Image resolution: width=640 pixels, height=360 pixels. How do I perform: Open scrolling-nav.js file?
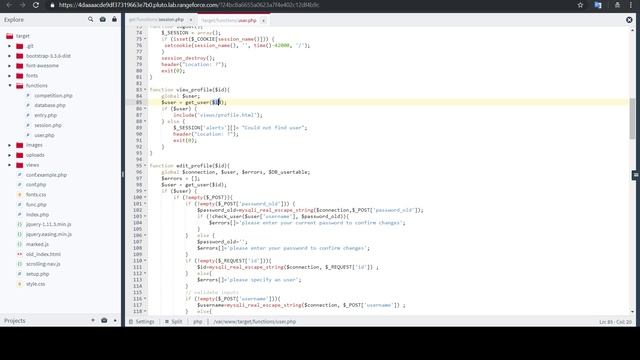coord(43,264)
